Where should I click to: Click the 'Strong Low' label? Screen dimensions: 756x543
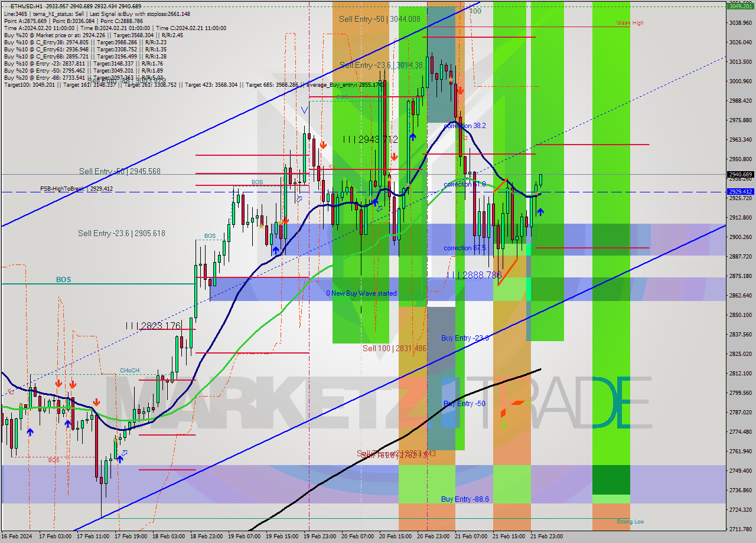click(x=630, y=522)
